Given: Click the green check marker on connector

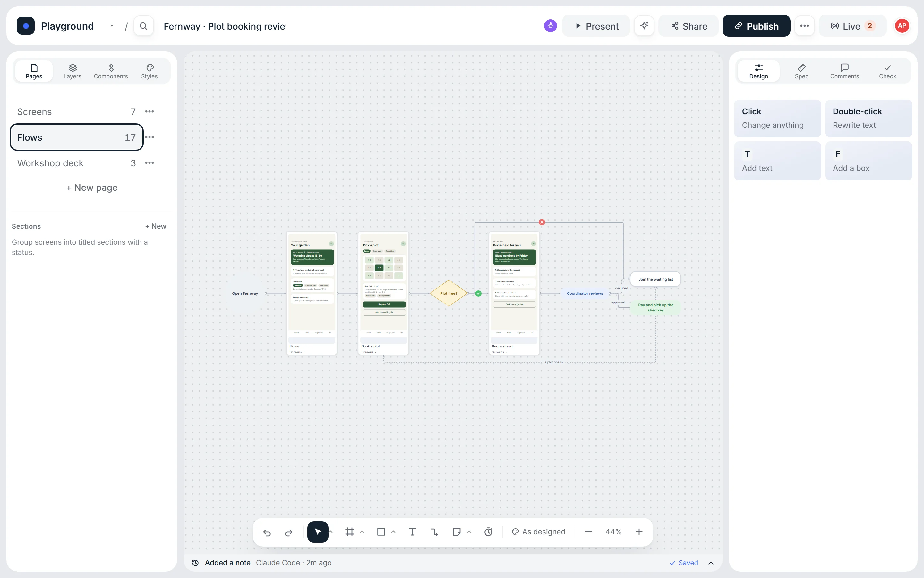Looking at the screenshot, I should [478, 293].
